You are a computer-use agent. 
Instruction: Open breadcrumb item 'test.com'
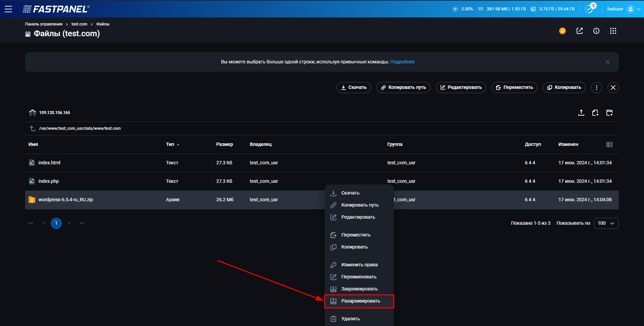point(79,24)
